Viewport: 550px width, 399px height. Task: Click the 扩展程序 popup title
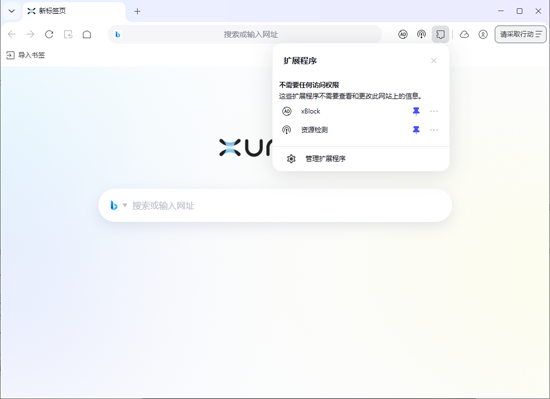pos(300,61)
